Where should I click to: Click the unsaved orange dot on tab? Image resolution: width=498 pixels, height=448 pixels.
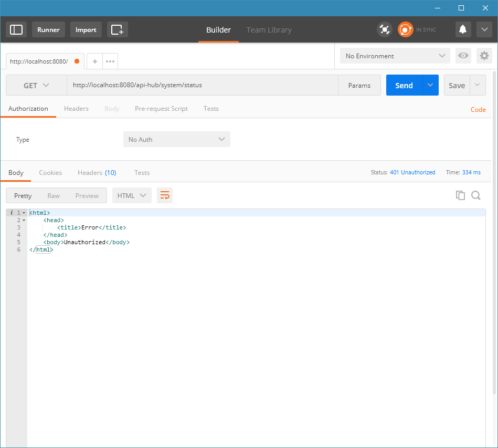(x=77, y=61)
